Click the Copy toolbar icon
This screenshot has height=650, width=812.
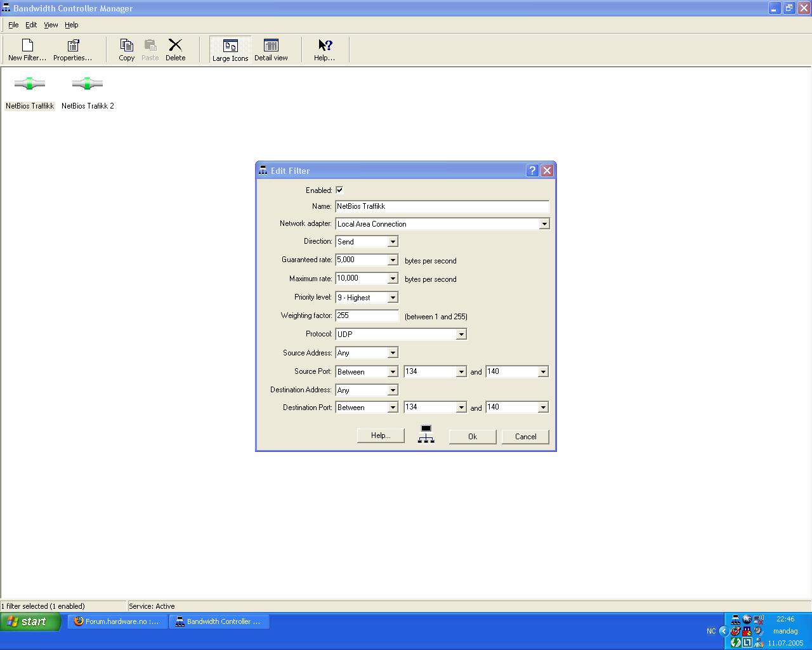126,50
